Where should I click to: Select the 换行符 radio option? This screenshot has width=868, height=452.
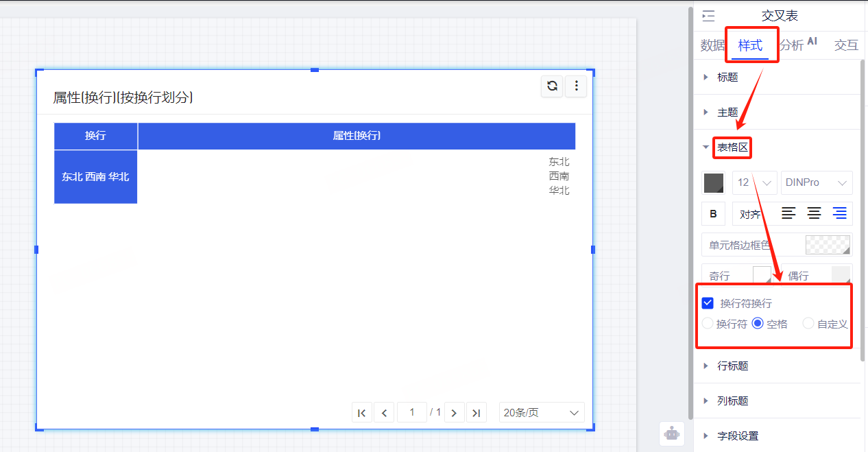(x=708, y=324)
